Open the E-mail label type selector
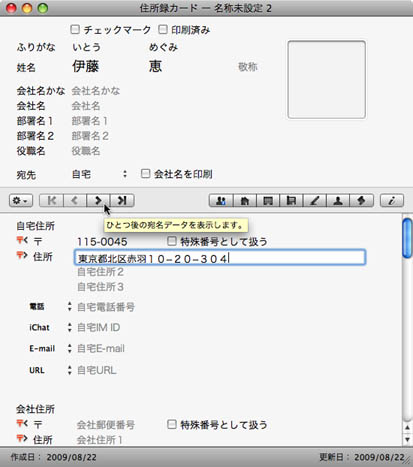Image resolution: width=413 pixels, height=467 pixels. (69, 348)
